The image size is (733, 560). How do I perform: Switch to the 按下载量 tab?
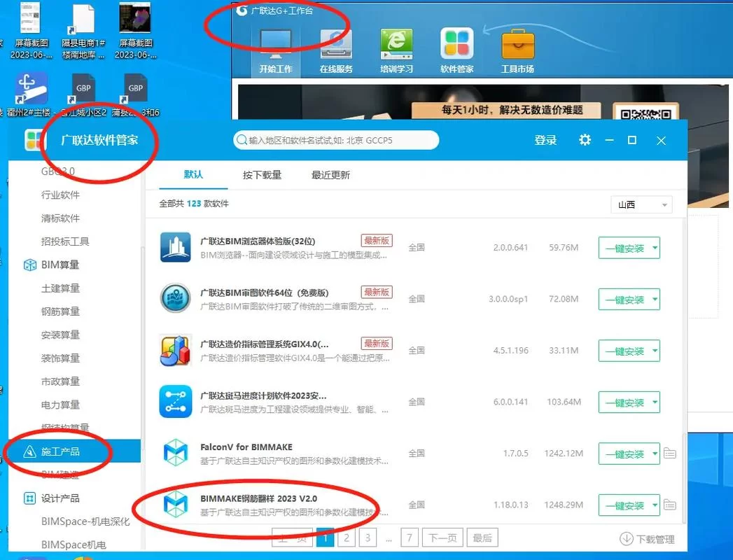coord(262,175)
